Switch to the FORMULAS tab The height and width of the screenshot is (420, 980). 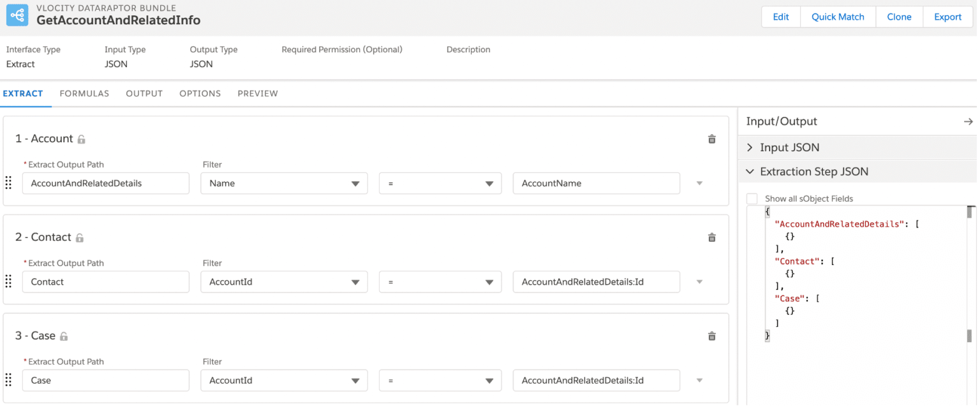84,93
